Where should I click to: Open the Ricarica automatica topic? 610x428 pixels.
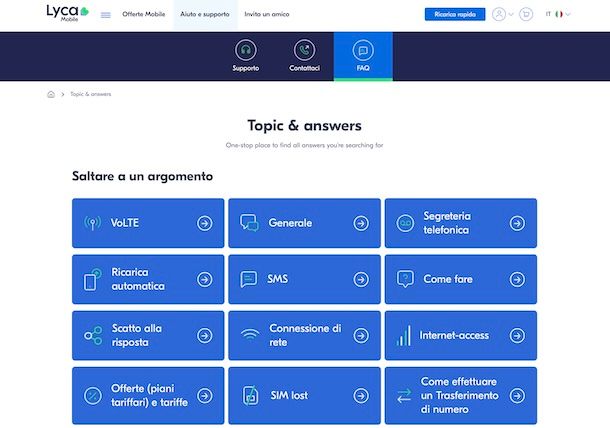point(148,279)
